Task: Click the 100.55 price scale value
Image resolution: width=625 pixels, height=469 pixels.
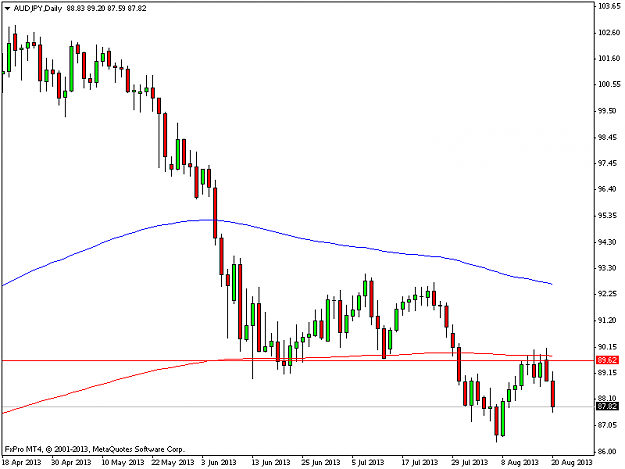Action: pyautogui.click(x=609, y=84)
